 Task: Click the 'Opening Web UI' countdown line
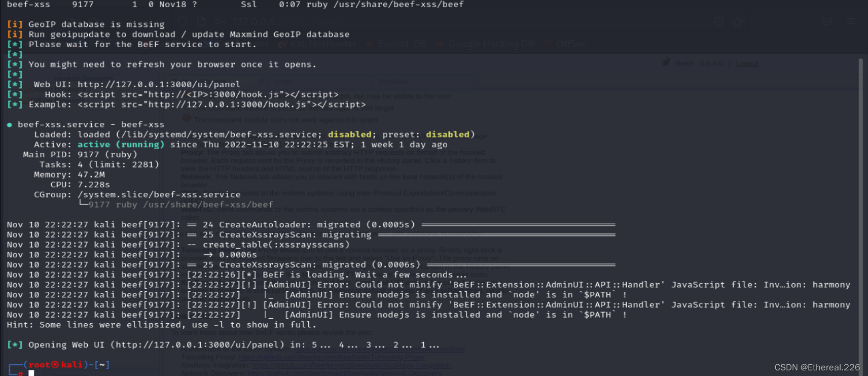223,345
